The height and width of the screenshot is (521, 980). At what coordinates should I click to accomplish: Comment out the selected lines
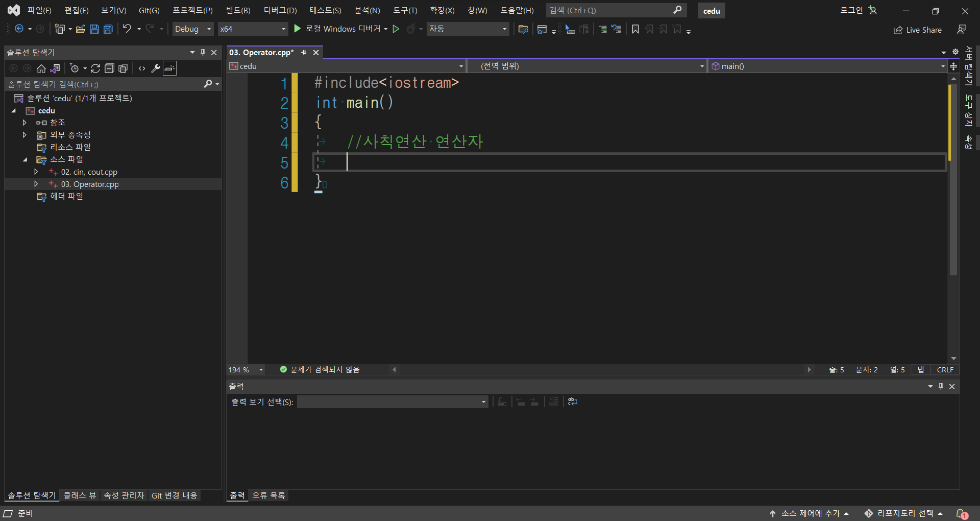(x=603, y=29)
